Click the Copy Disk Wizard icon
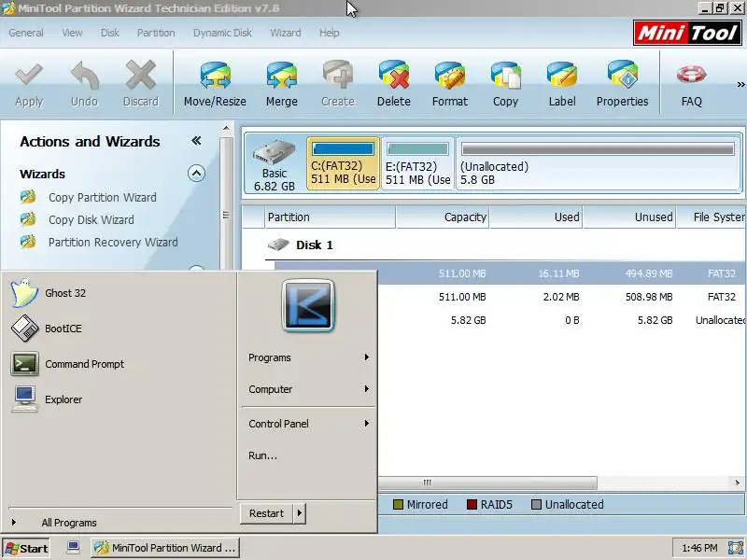747x560 pixels. tap(28, 219)
